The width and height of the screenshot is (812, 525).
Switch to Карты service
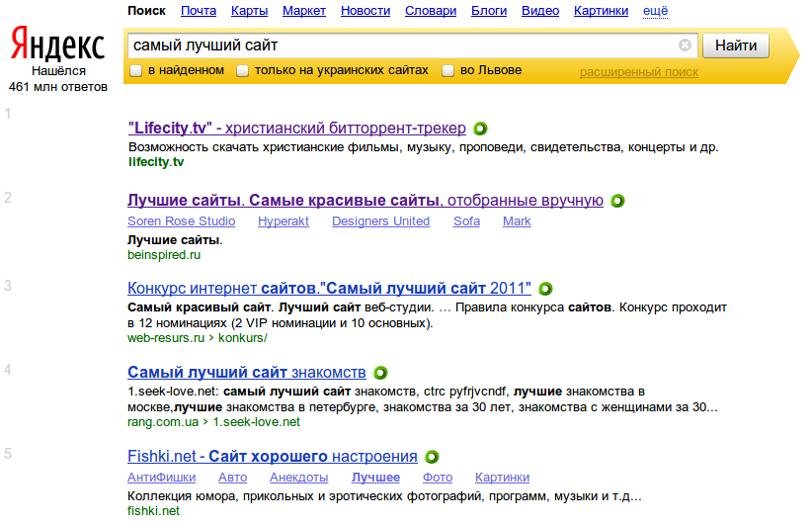[249, 11]
